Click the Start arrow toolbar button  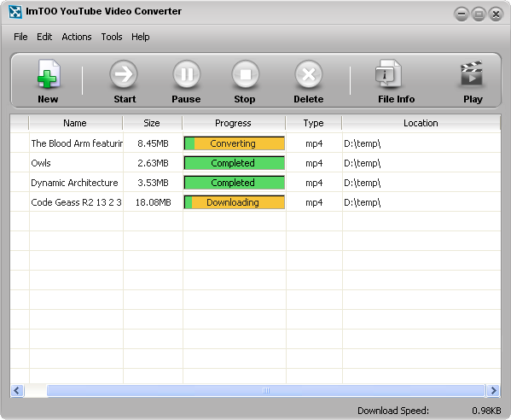[124, 74]
